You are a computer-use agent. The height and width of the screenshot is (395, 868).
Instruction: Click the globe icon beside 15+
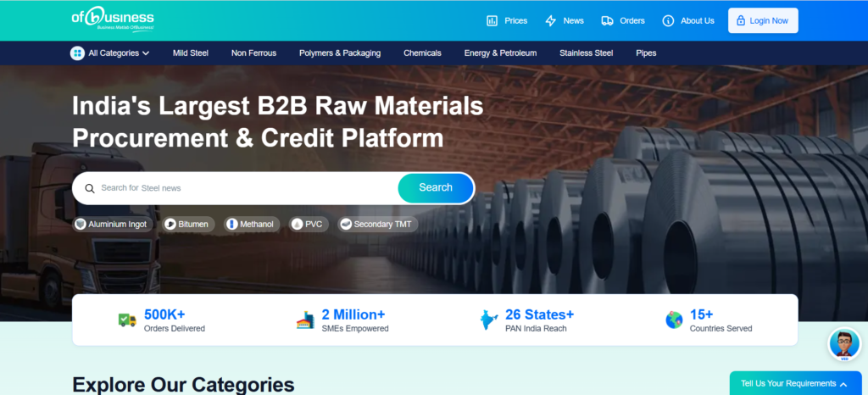(x=674, y=320)
